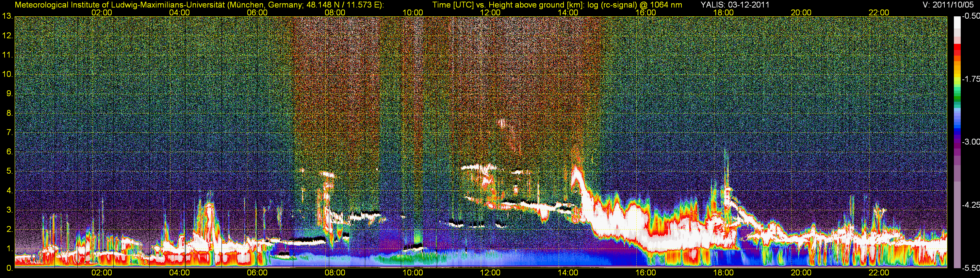Click the 08:00 label on the top time axis

pos(335,12)
